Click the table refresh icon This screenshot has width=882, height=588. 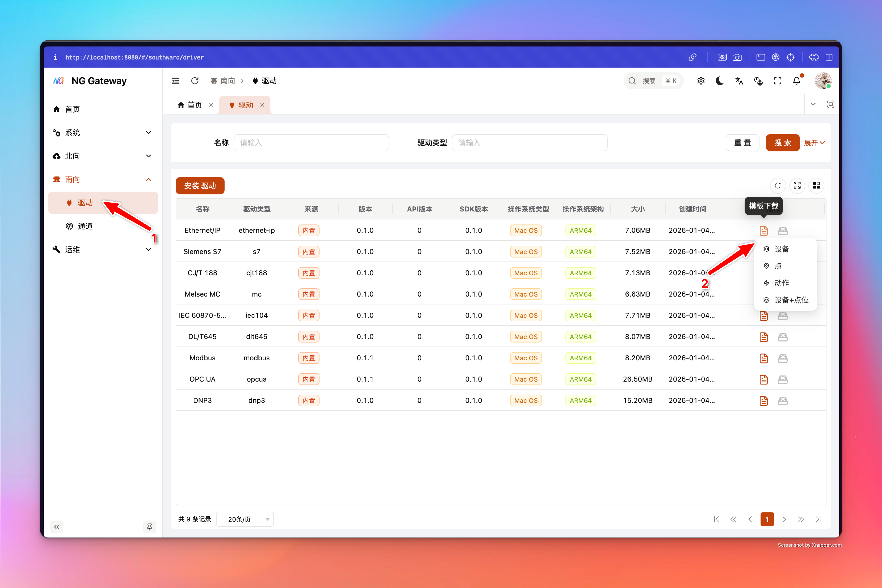coord(777,186)
